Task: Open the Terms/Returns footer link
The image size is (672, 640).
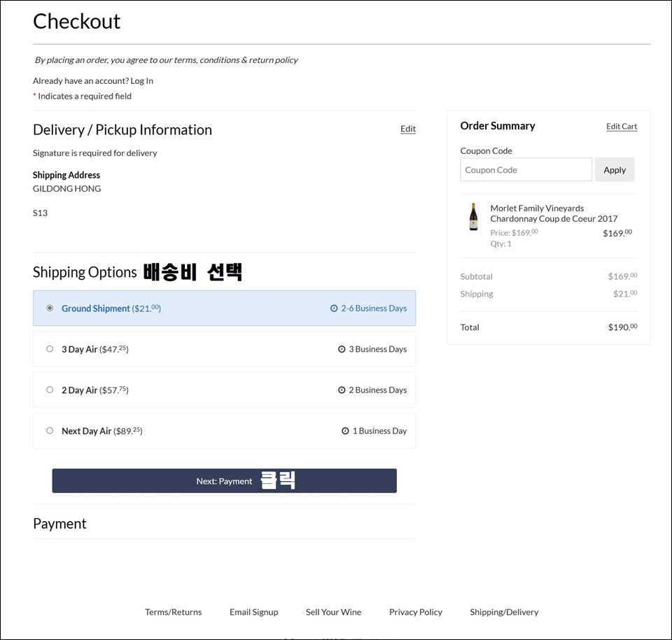Action: 173,612
